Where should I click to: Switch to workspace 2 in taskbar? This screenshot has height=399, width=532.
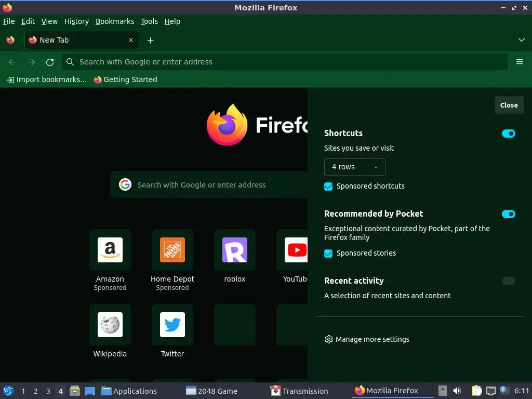[x=36, y=391]
